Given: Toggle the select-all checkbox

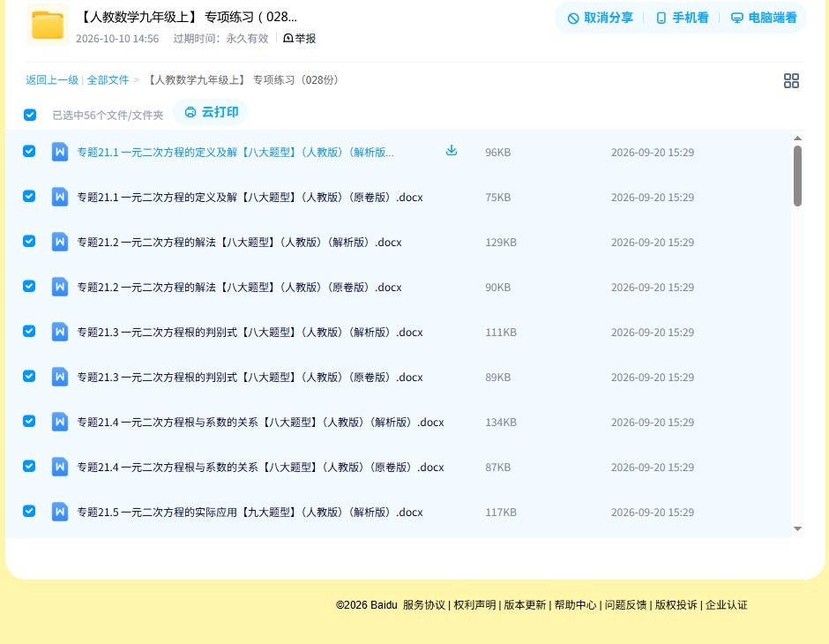Looking at the screenshot, I should pos(30,115).
